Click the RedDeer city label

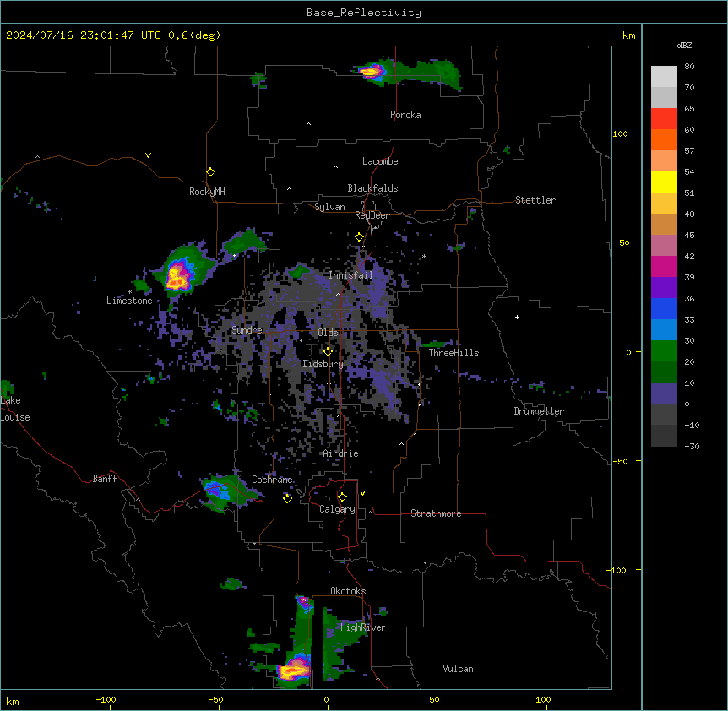tap(372, 215)
